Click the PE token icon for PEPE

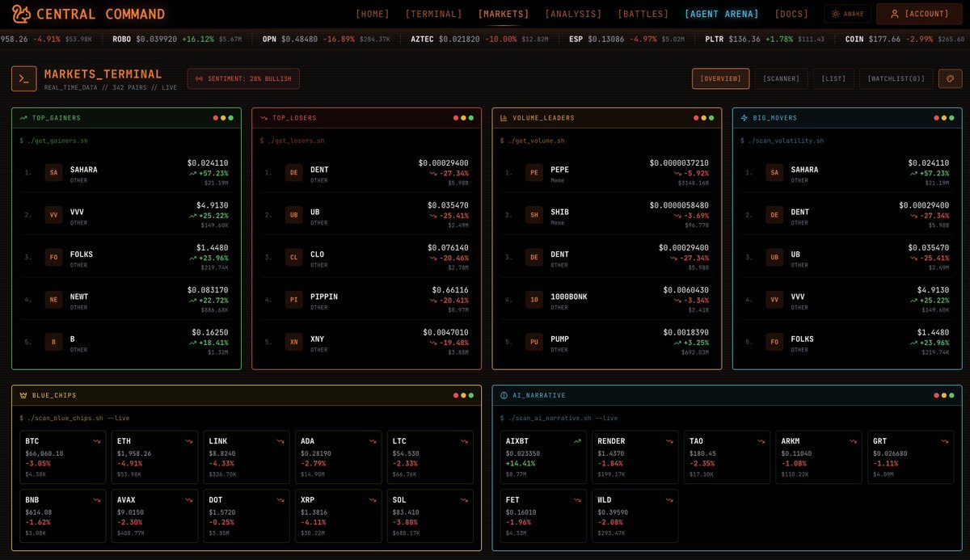pos(534,172)
